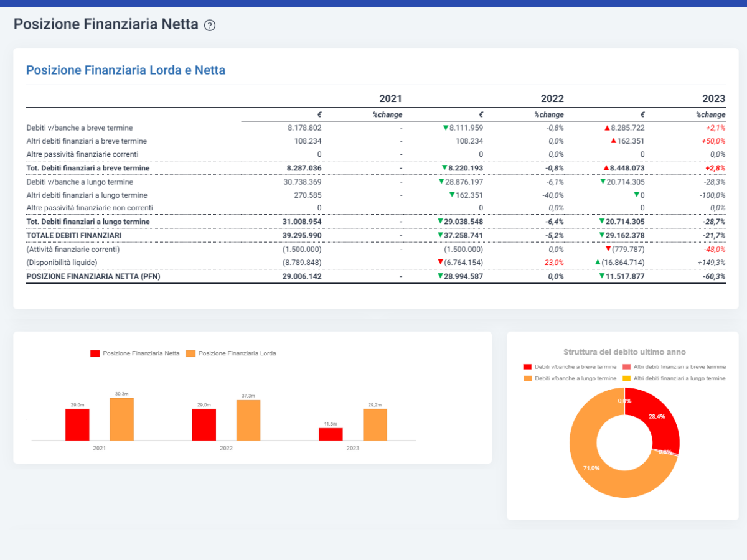Select row label (Attività finanziarie correnti)
This screenshot has width=747, height=560.
pyautogui.click(x=73, y=249)
